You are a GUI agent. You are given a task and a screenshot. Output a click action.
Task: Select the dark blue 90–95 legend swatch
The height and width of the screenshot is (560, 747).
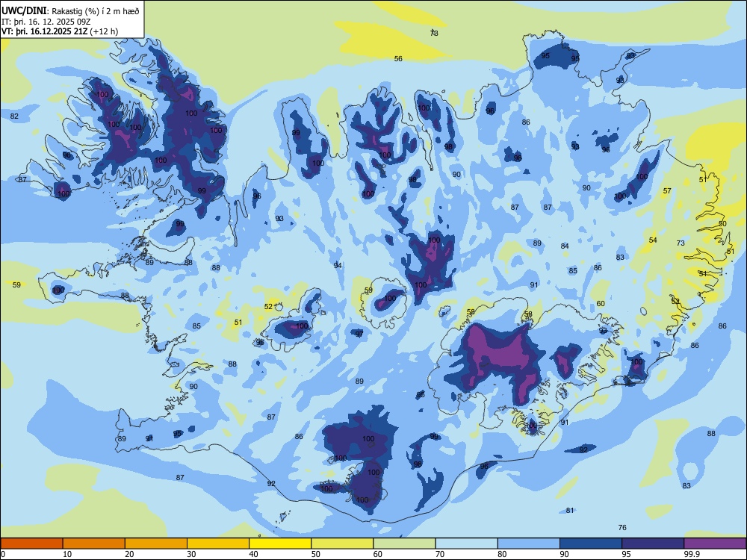591,544
